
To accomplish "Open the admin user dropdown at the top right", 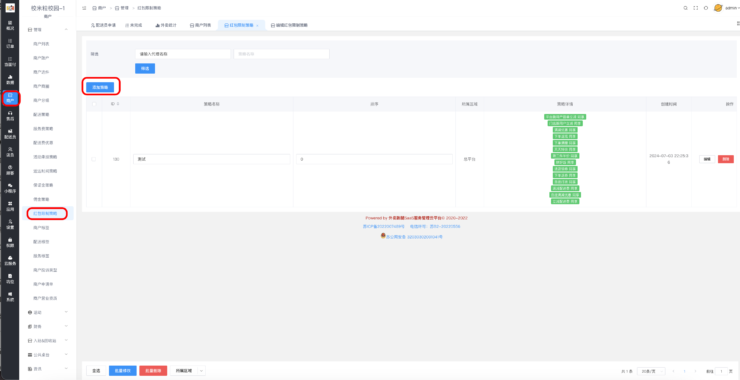I will [732, 8].
